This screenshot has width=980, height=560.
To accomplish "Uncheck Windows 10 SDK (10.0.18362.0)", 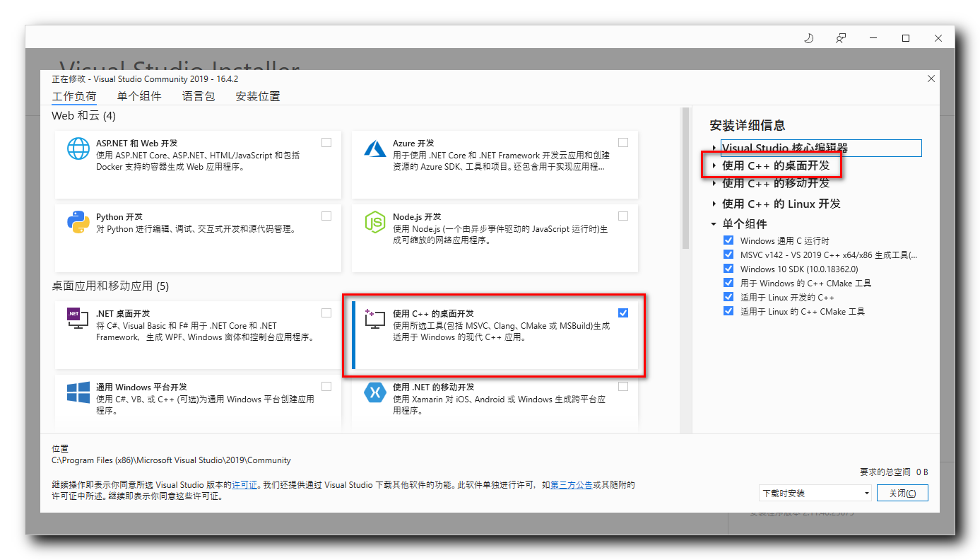I will point(728,269).
